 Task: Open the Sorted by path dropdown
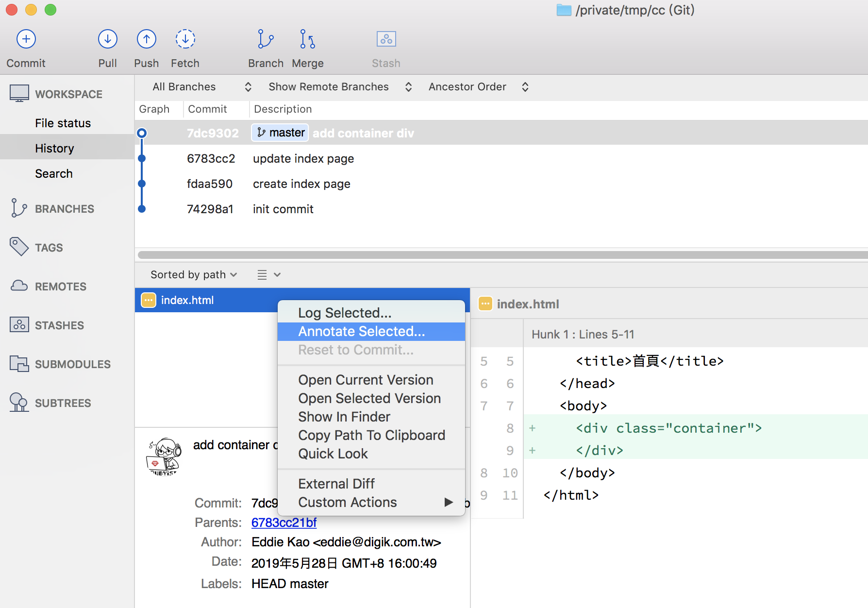tap(194, 275)
